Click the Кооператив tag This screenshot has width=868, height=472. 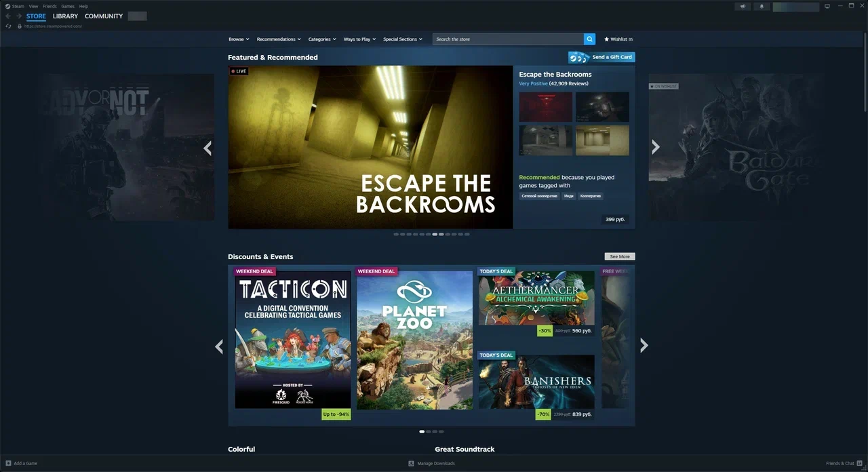(591, 196)
